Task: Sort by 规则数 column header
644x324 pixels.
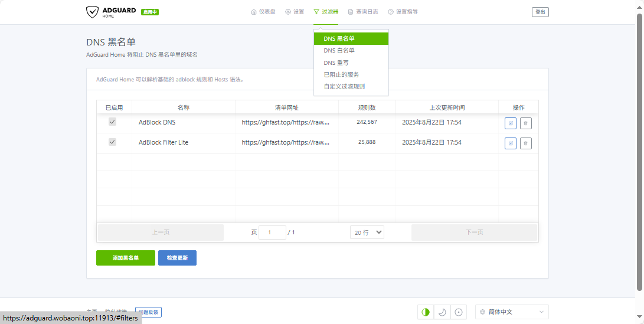Action: (367, 107)
